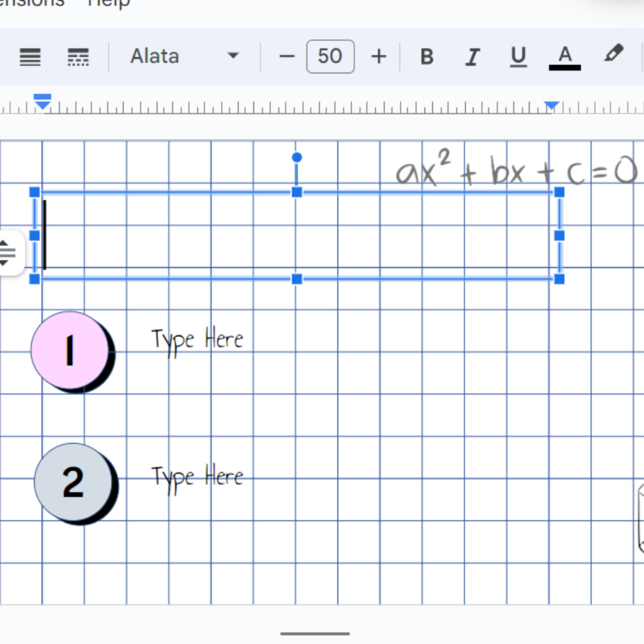Increase font size with the plus icon
Screen dimensions: 644x644
pos(379,56)
